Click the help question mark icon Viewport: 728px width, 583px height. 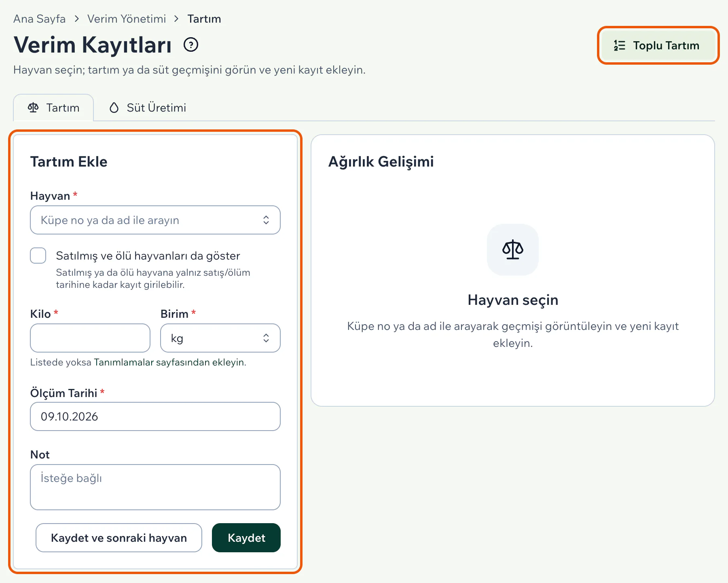coord(191,44)
